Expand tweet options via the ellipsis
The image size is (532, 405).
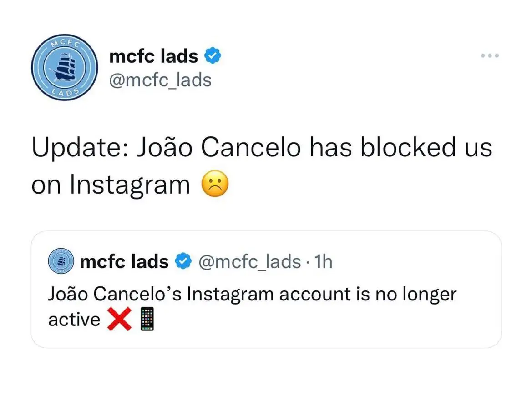[x=490, y=55]
